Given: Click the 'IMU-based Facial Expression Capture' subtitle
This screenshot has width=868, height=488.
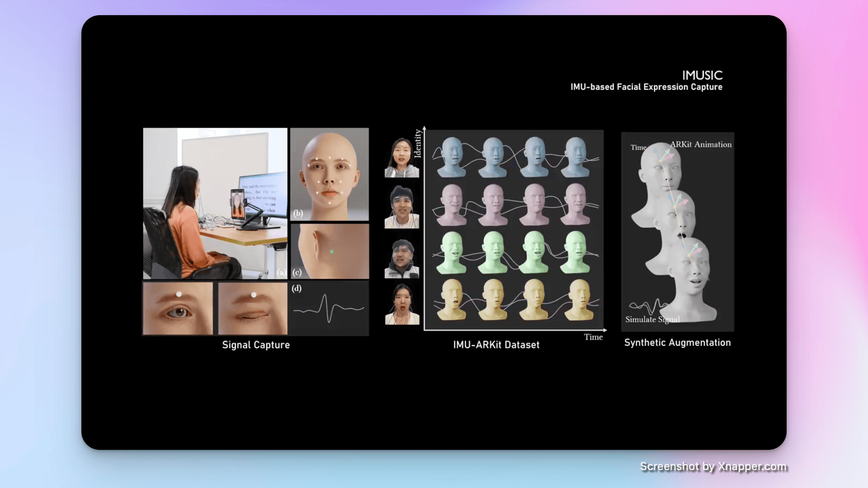Looking at the screenshot, I should (646, 87).
